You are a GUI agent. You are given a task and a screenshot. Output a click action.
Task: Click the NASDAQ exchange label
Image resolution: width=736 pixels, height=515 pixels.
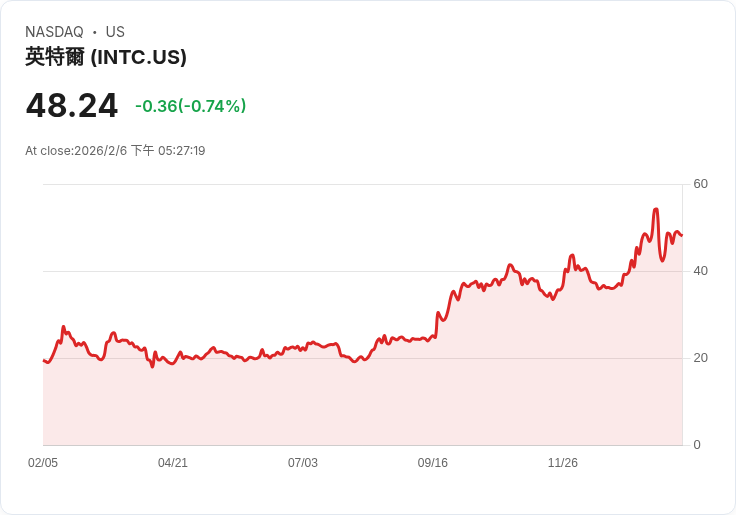(x=54, y=32)
